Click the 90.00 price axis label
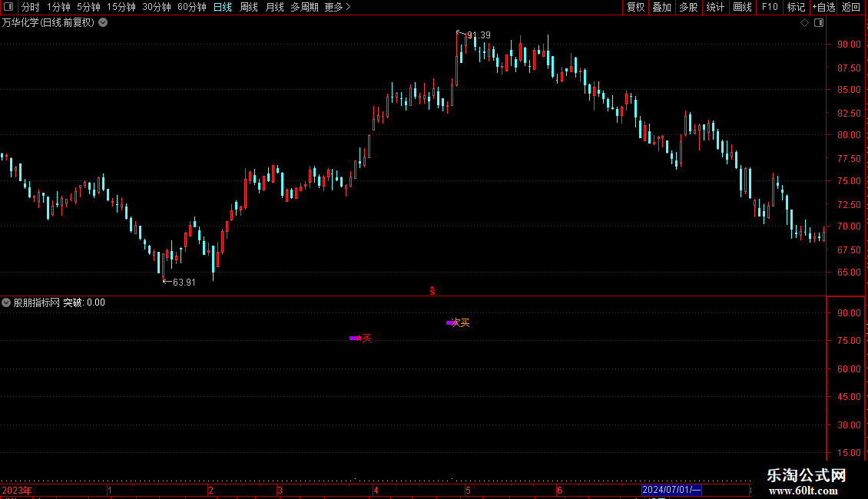This screenshot has height=499, width=868. click(x=849, y=45)
